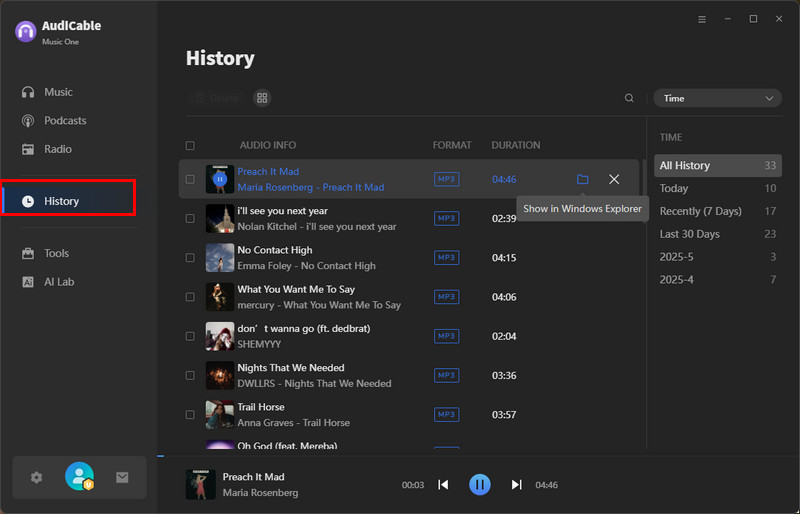Check the box for Nights That We Needed
This screenshot has width=800, height=514.
(190, 375)
